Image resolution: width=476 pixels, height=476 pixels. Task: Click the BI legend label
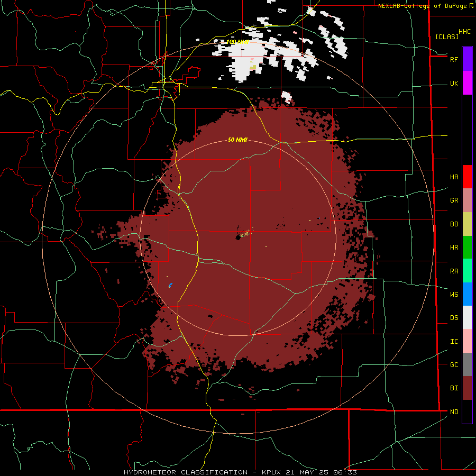click(x=454, y=388)
